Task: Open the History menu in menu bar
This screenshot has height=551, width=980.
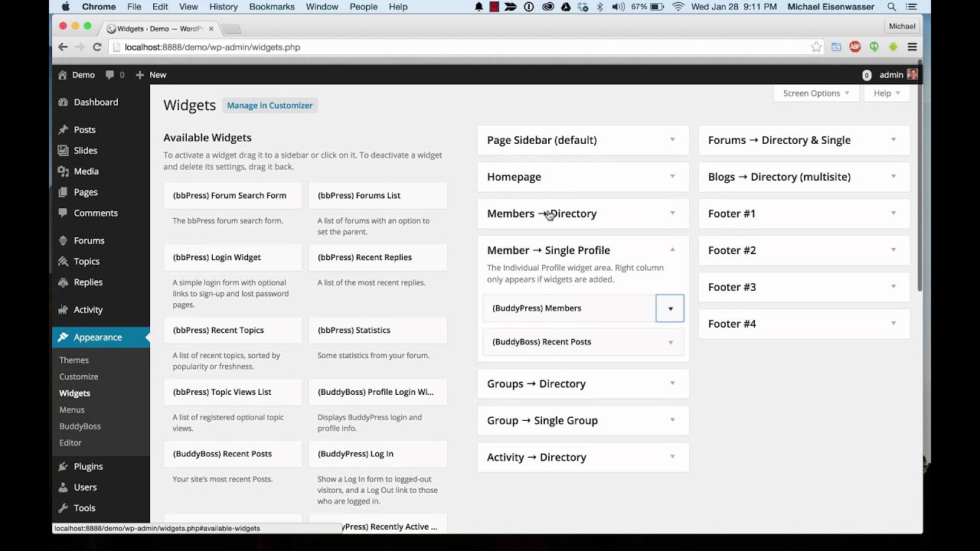Action: [x=224, y=7]
